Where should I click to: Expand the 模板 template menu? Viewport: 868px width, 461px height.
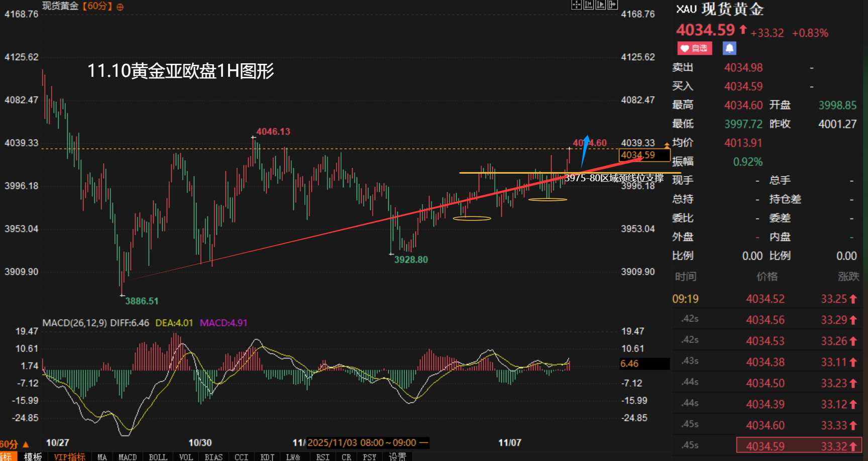[x=33, y=456]
